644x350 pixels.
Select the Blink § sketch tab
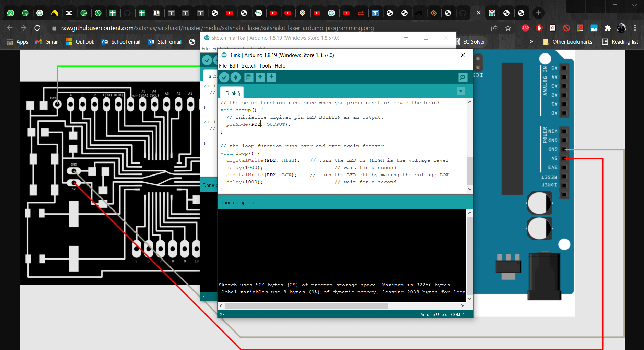[x=233, y=93]
